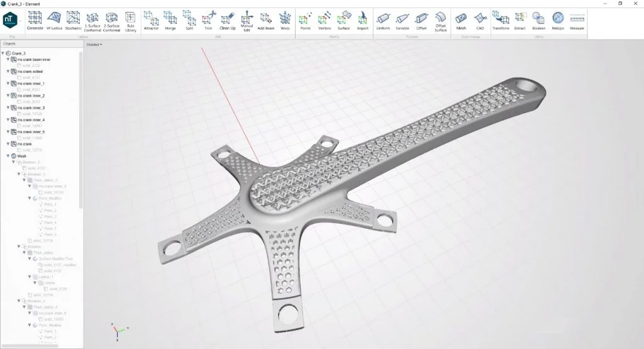
Task: Select ms crank beam inner item
Action: click(x=34, y=60)
